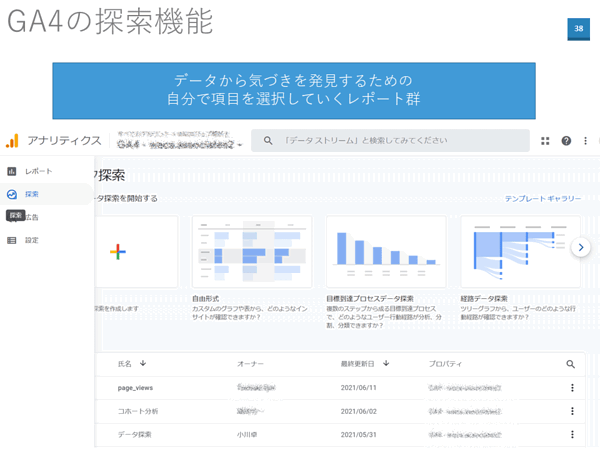Screen dimensions: 600x450
Task: Show next templates with right chevron arrow
Action: (581, 247)
